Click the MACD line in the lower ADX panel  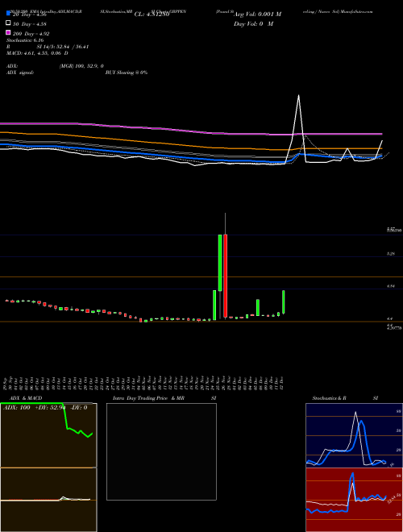46,499
